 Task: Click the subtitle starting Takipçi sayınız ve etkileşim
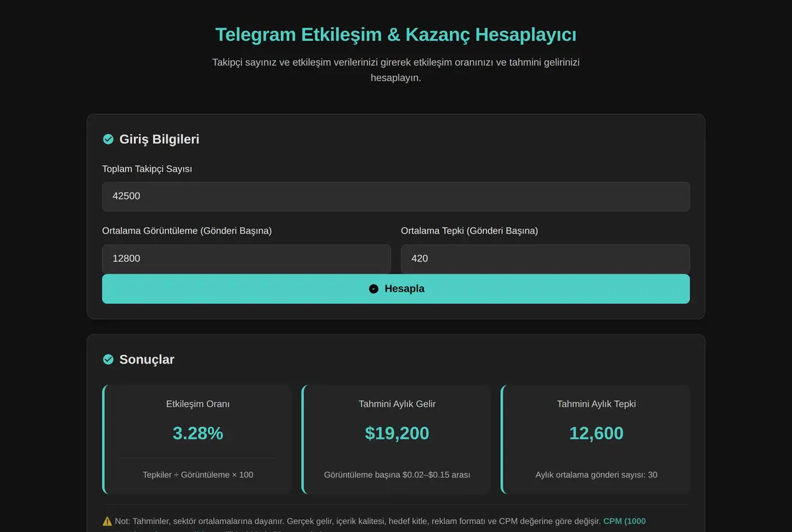coord(396,70)
